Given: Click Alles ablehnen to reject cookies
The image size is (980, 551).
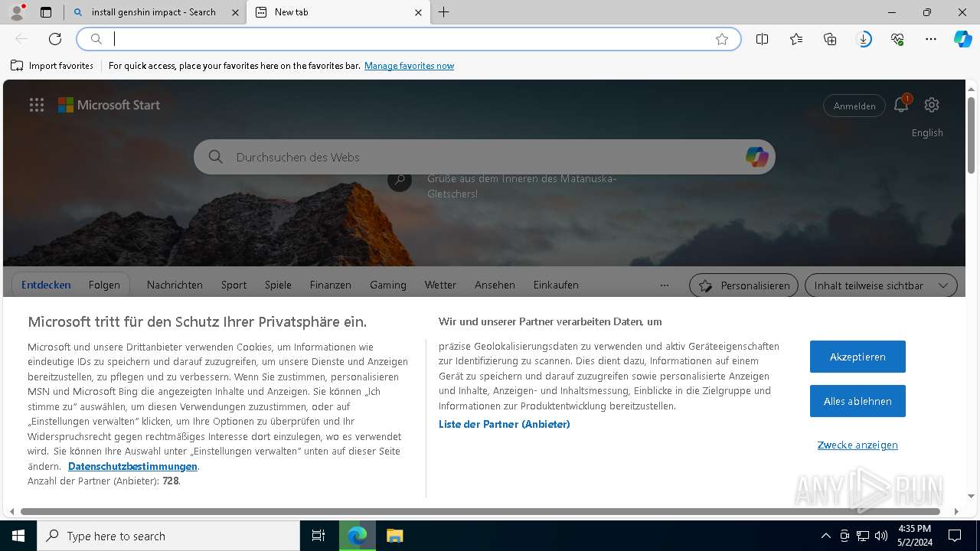Looking at the screenshot, I should coord(857,401).
